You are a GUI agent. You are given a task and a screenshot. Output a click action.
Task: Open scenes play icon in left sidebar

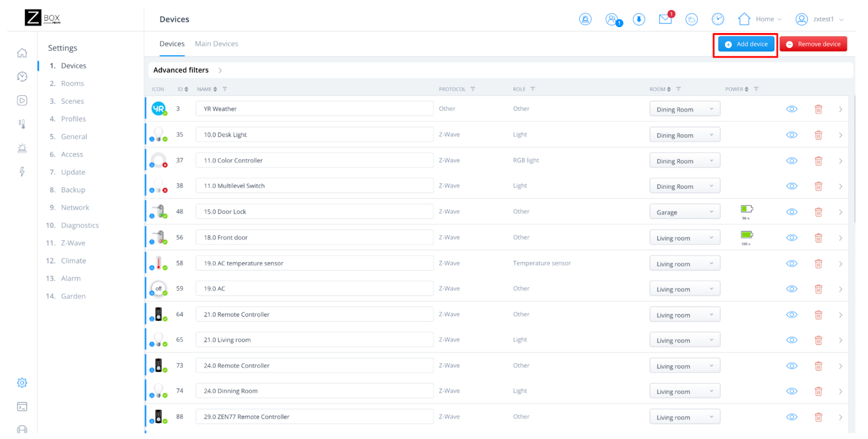pos(22,100)
